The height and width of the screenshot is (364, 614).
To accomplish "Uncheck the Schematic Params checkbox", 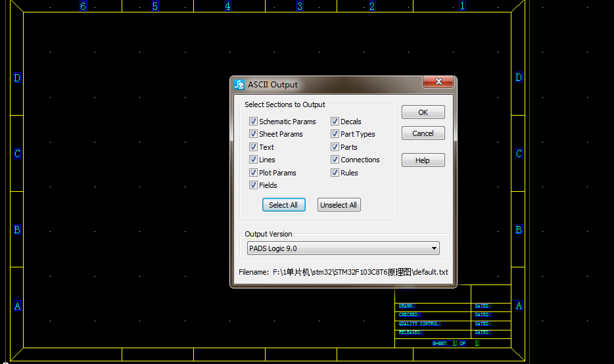I will [x=253, y=122].
